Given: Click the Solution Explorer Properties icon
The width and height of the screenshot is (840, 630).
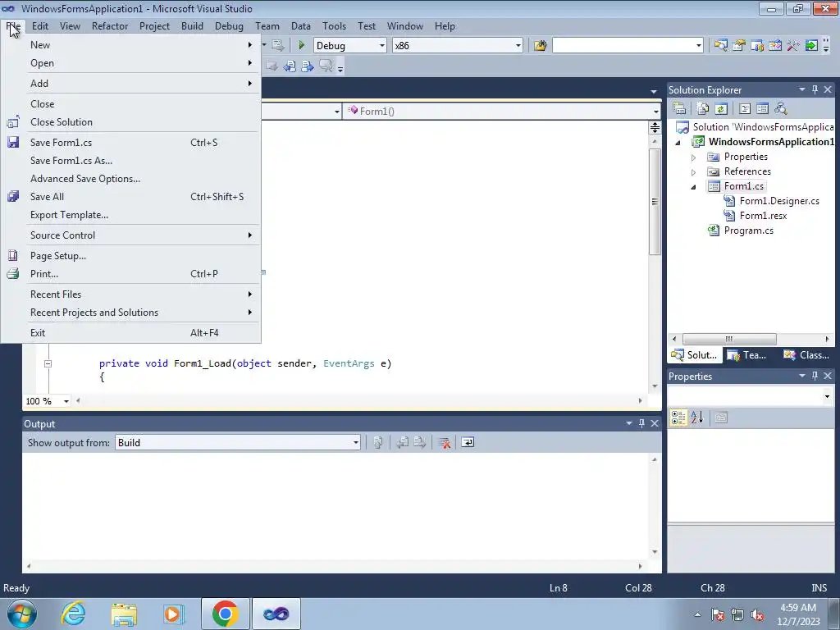Looking at the screenshot, I should 679,108.
